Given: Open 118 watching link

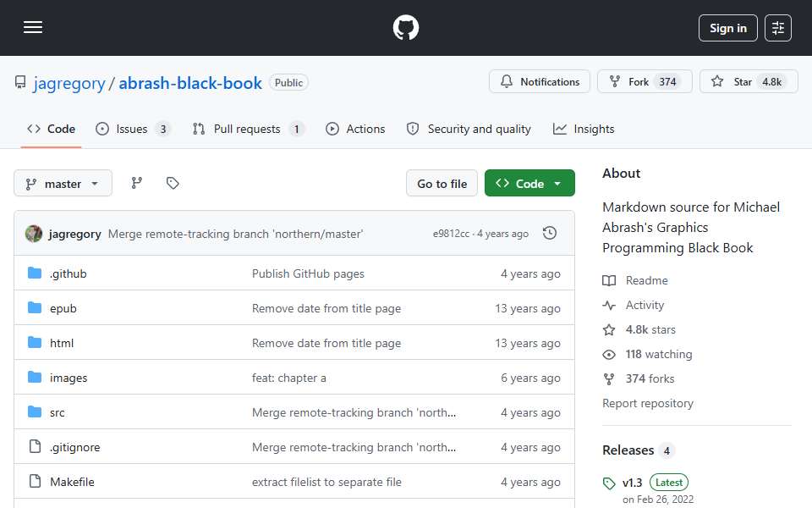Looking at the screenshot, I should point(647,355).
